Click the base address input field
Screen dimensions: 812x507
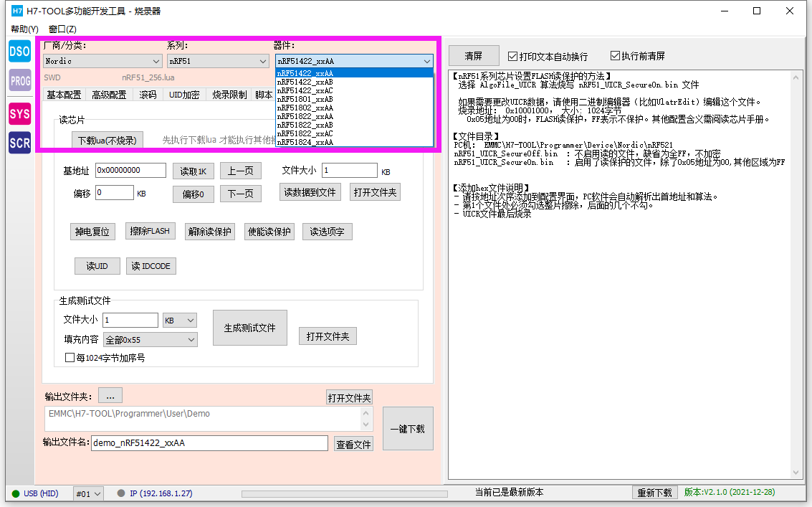point(130,170)
